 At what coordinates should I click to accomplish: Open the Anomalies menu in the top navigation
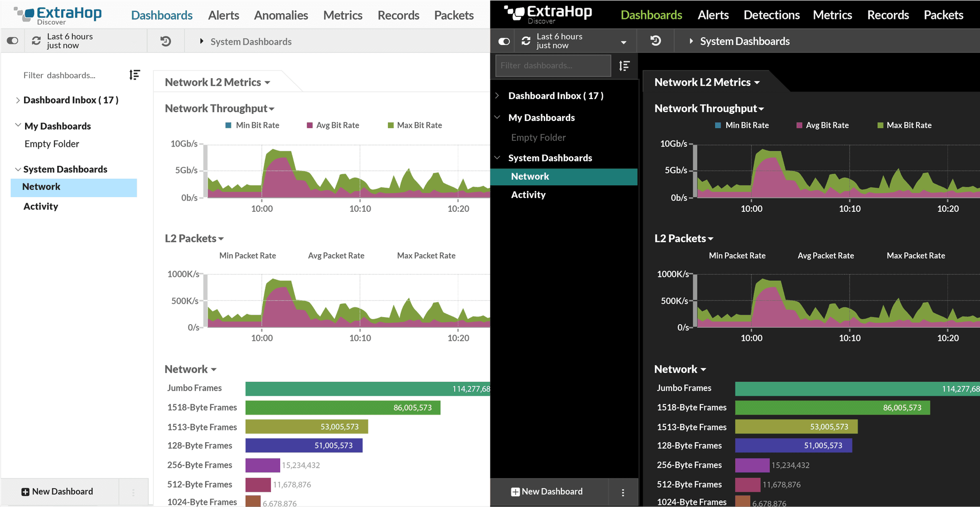pyautogui.click(x=281, y=15)
